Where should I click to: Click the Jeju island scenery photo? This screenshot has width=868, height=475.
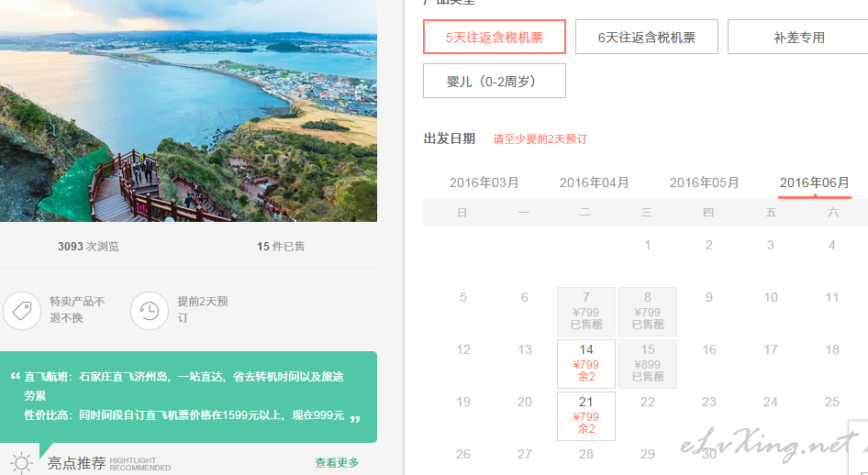coord(188,111)
